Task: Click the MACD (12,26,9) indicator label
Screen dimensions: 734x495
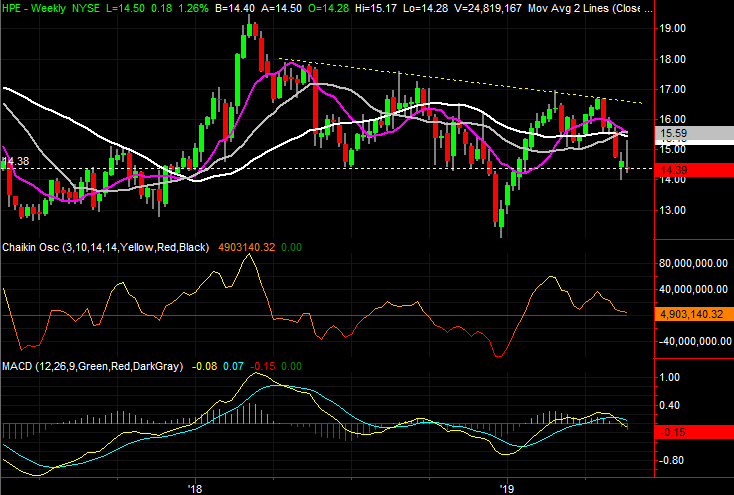Action: tap(92, 367)
